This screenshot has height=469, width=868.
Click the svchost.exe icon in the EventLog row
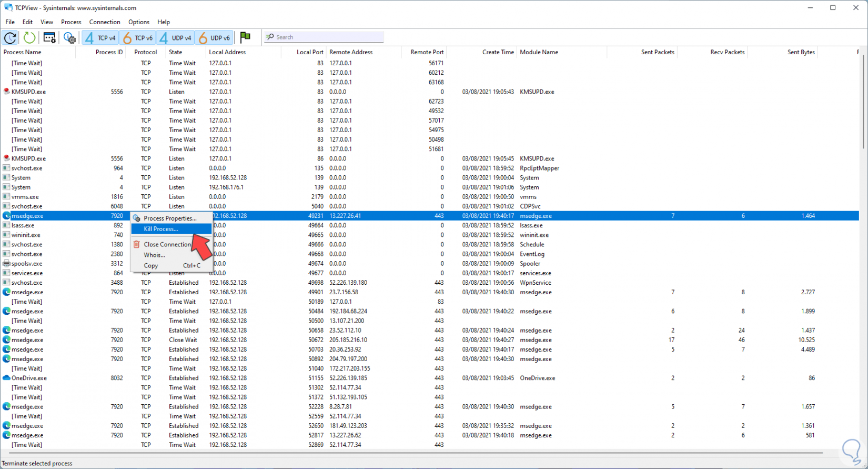click(6, 254)
